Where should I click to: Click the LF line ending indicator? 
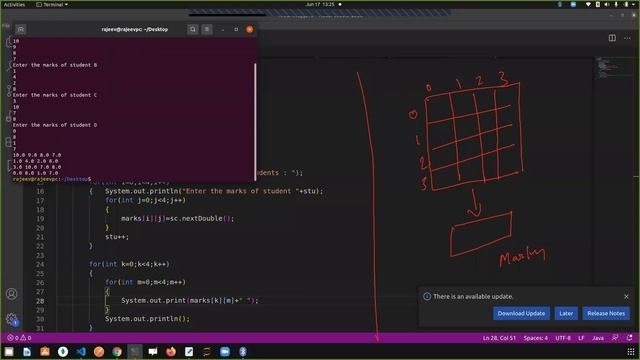click(x=581, y=338)
